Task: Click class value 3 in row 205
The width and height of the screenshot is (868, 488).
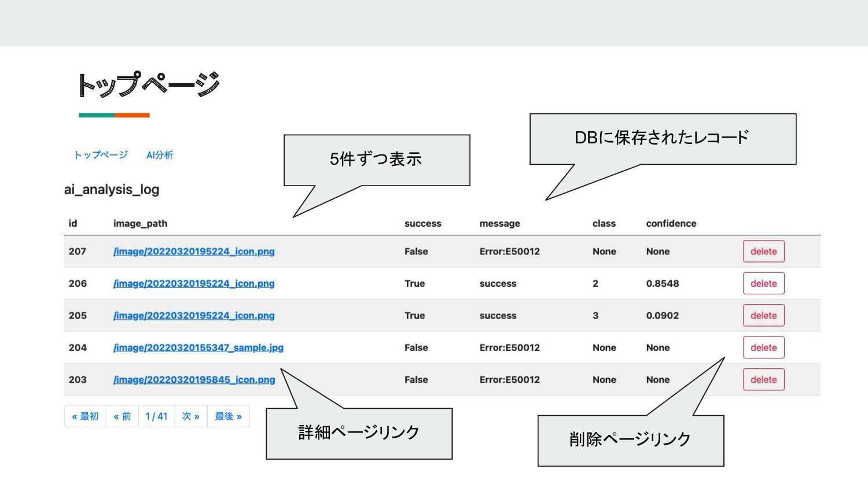Action: (x=595, y=316)
